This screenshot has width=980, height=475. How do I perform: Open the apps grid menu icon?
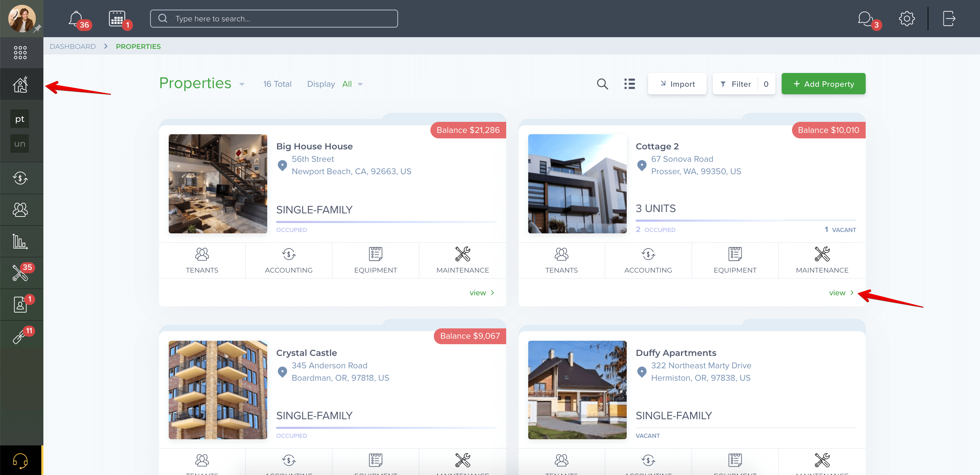coord(20,52)
